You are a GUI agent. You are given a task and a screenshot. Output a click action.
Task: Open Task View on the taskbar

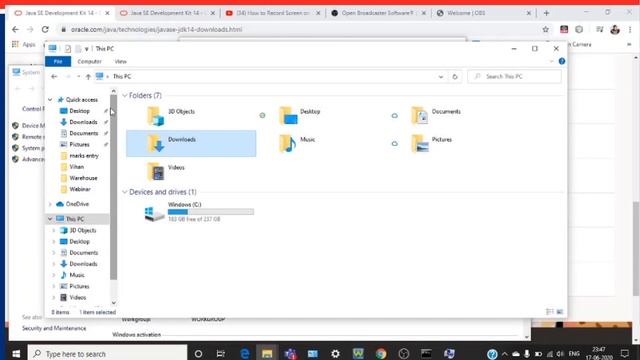(221, 353)
